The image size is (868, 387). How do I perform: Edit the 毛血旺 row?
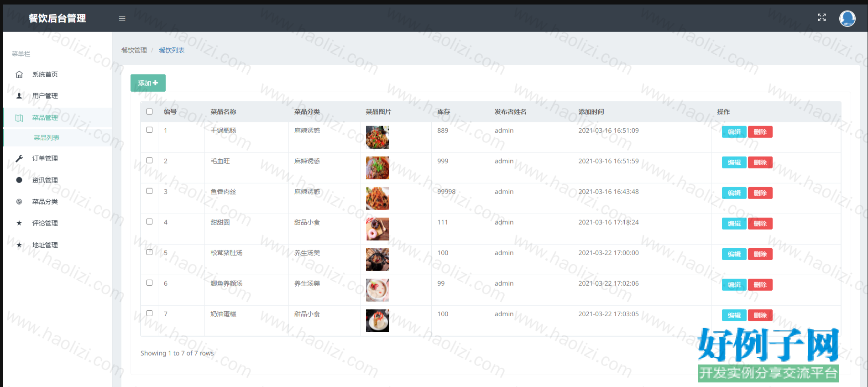[x=734, y=162]
